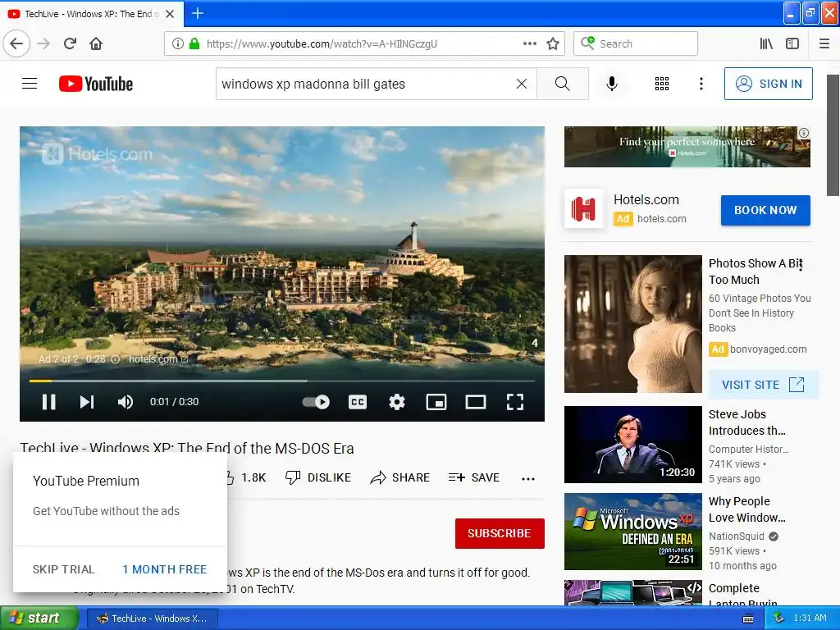Click the keyboard icon in system tray

pyautogui.click(x=748, y=619)
